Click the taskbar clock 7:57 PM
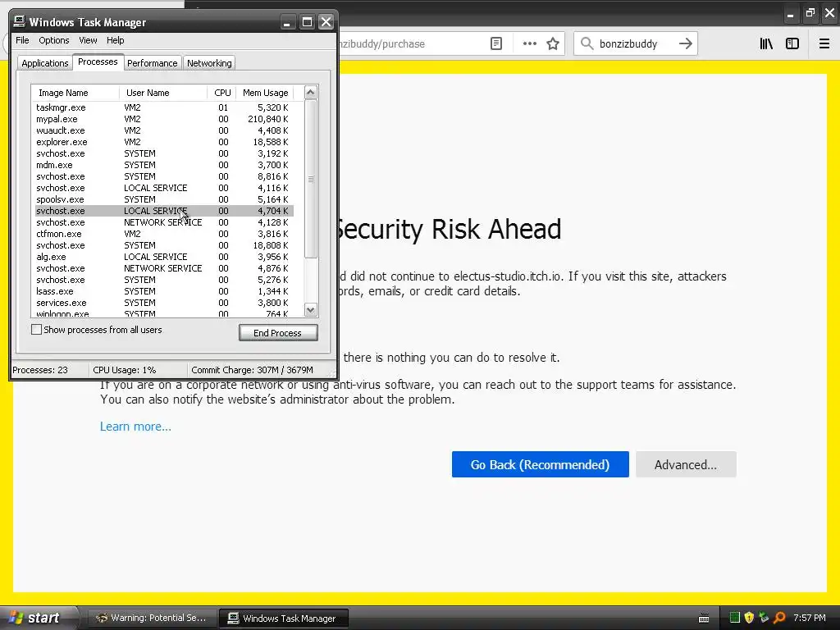The height and width of the screenshot is (630, 840). click(x=810, y=618)
